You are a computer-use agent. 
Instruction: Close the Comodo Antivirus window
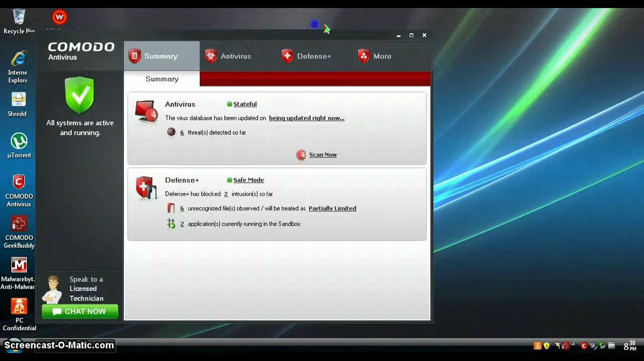coord(424,35)
